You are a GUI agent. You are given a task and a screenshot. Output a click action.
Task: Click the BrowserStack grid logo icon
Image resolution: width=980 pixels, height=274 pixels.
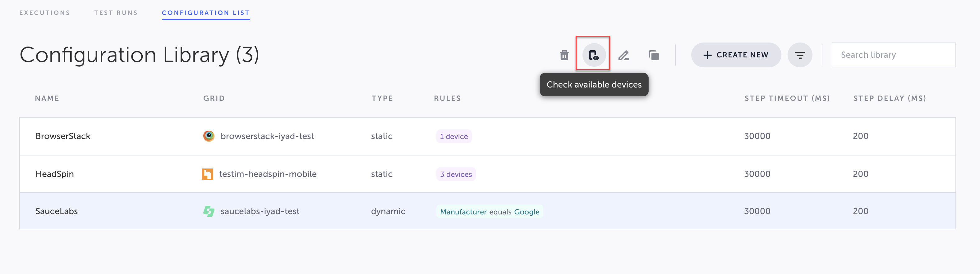pos(209,136)
